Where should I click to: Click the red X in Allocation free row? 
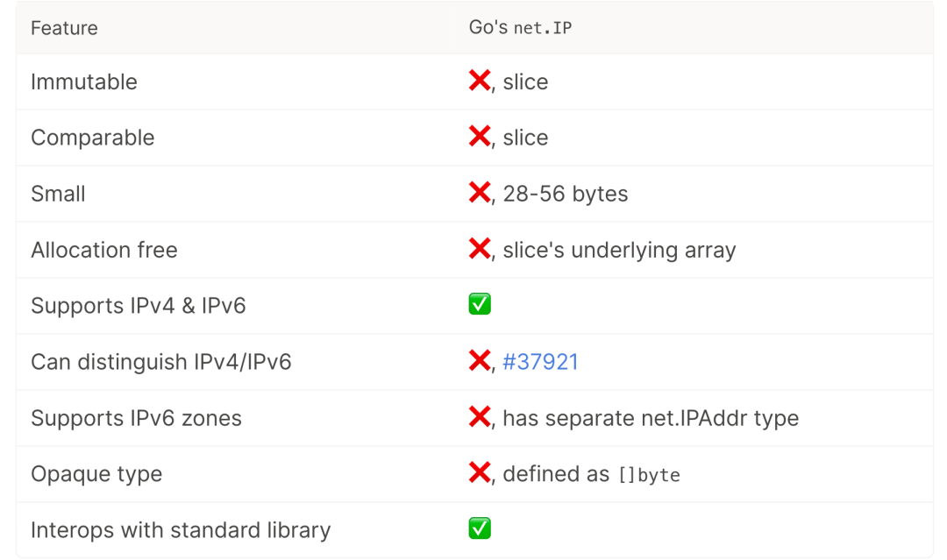(x=480, y=249)
